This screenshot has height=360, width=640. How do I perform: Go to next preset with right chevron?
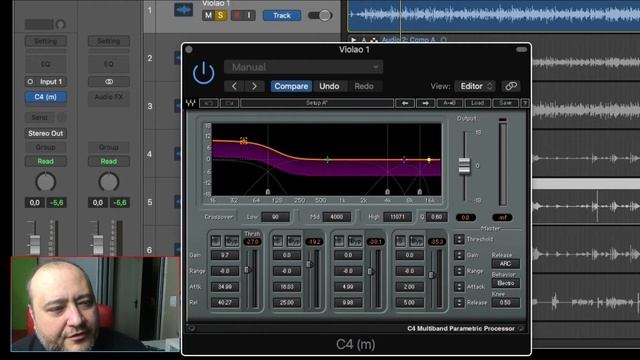[254, 86]
